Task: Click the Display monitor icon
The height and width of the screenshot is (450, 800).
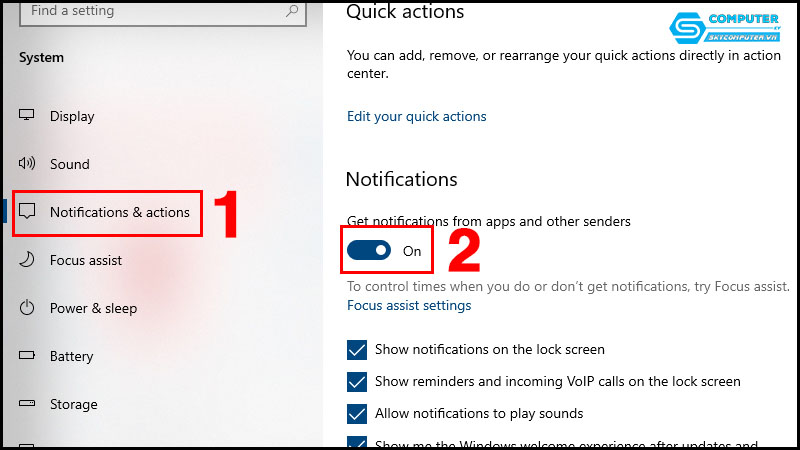Action: click(28, 116)
